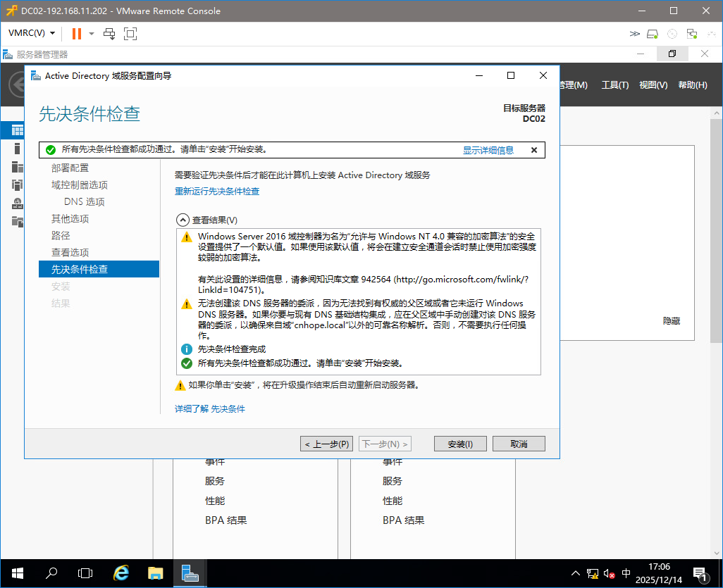Open the VMRC(V) menu

[31, 33]
